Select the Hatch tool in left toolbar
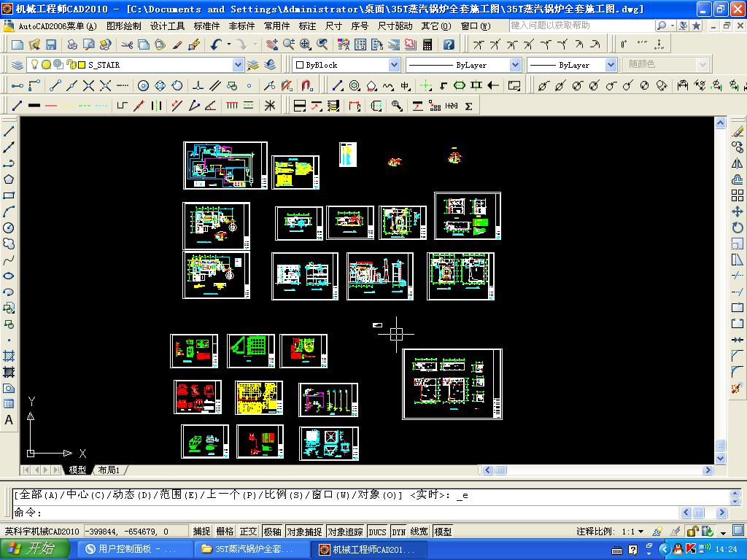747x560 pixels. click(x=9, y=356)
